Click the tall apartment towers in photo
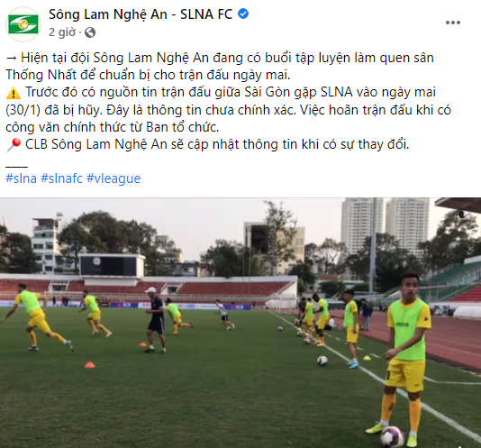Screen dimensions: 481x448 point(385,225)
